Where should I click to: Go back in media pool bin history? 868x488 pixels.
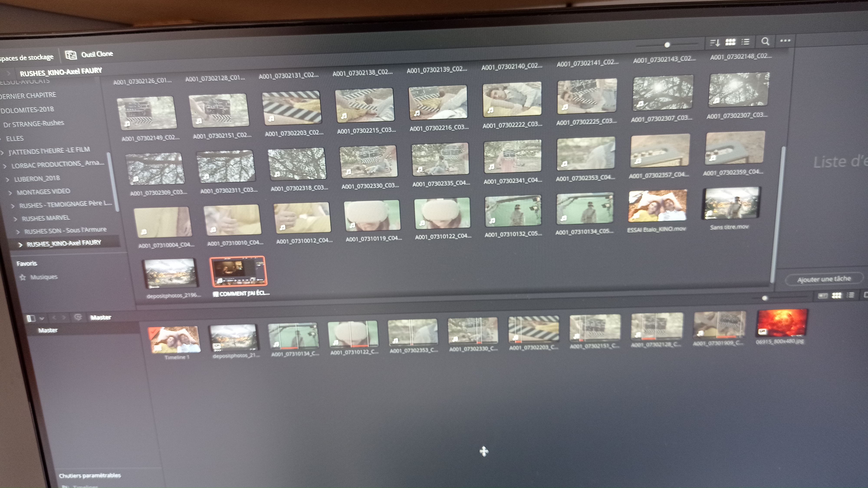click(54, 318)
